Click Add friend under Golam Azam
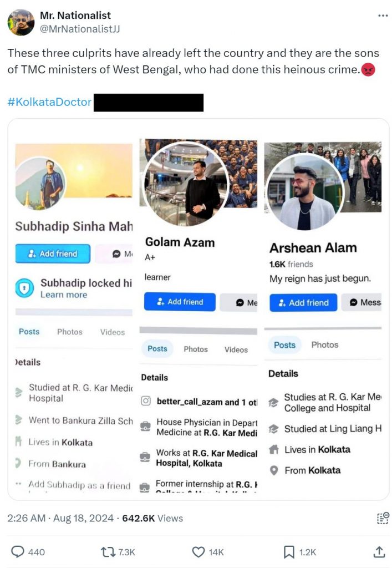This screenshot has width=392, height=568. [180, 302]
